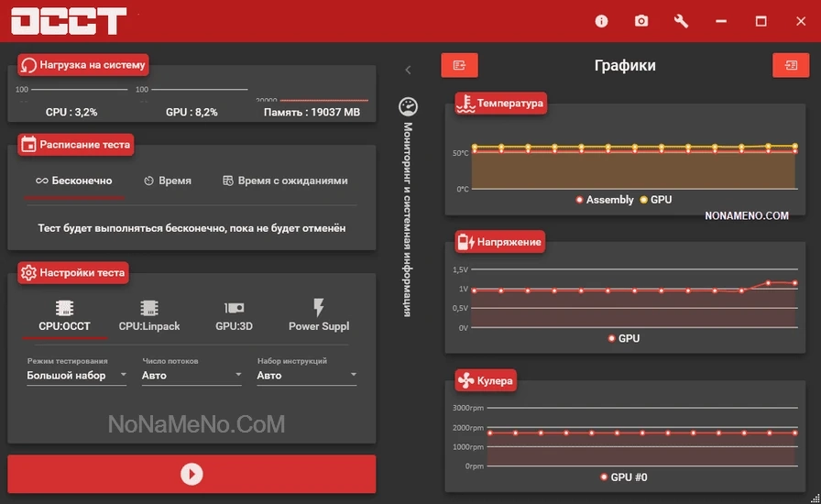
Task: Open the Режим тестирования dropdown
Action: [76, 376]
